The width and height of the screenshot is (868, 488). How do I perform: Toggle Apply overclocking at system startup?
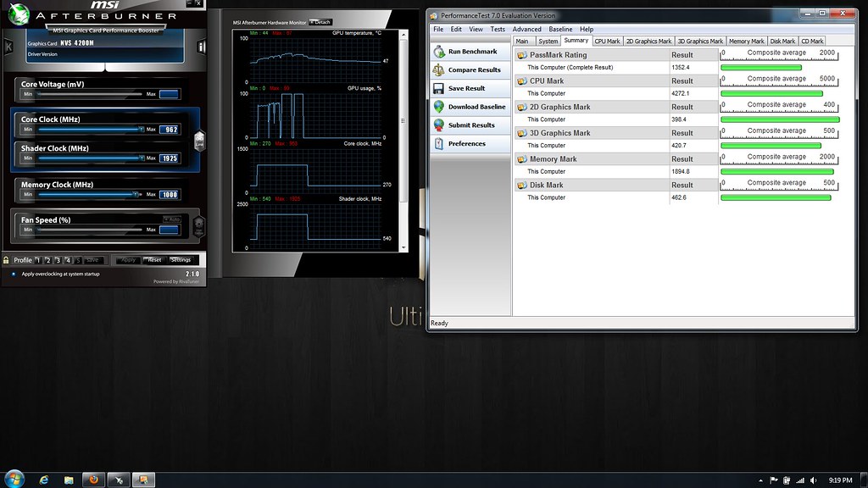coord(14,274)
